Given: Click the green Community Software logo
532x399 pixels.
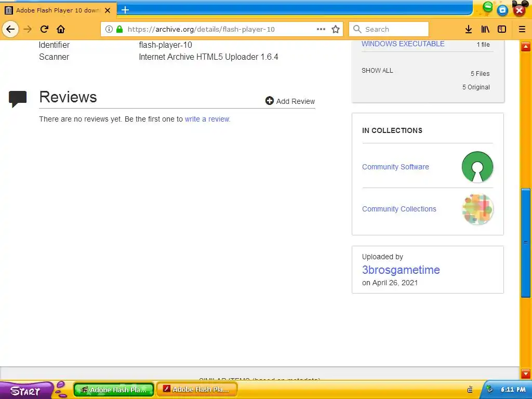Looking at the screenshot, I should coord(477,167).
